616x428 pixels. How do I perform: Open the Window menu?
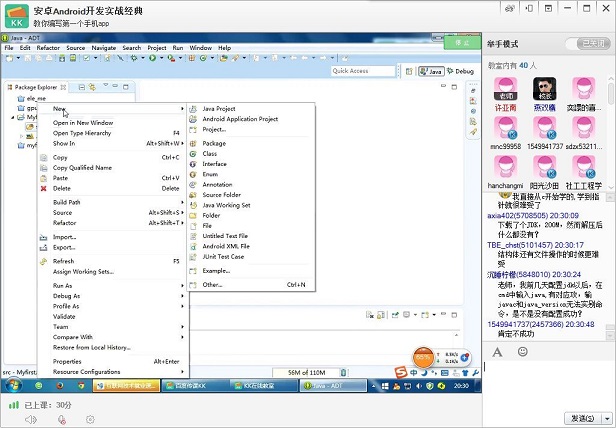[x=201, y=48]
